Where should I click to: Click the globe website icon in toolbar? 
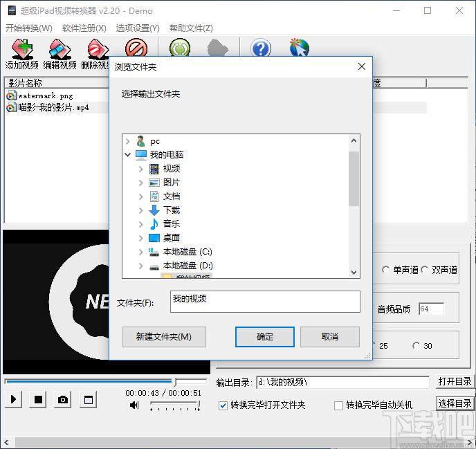click(x=299, y=48)
